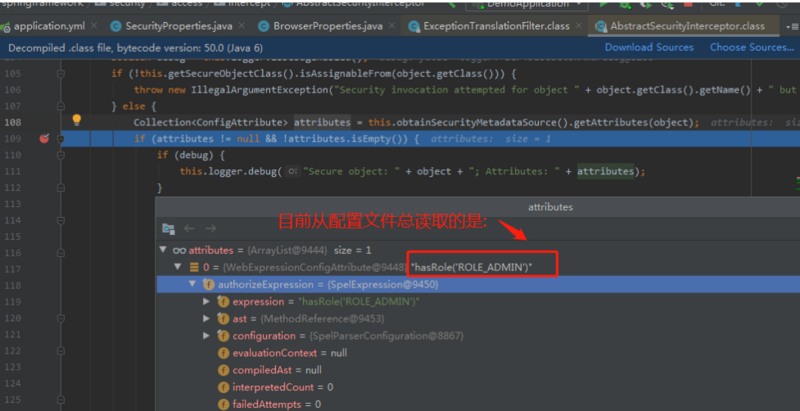This screenshot has width=800, height=411.
Task: Click the field icon next to compiledAst
Action: 223,370
